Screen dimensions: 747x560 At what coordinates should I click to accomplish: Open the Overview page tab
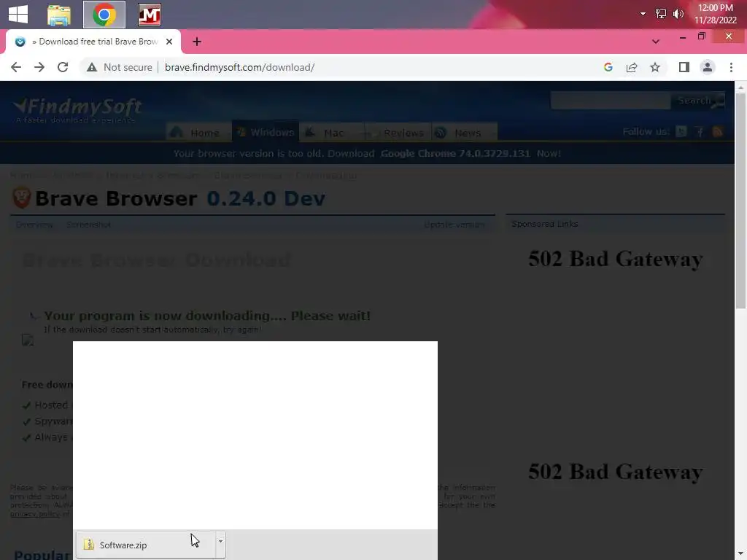[34, 225]
